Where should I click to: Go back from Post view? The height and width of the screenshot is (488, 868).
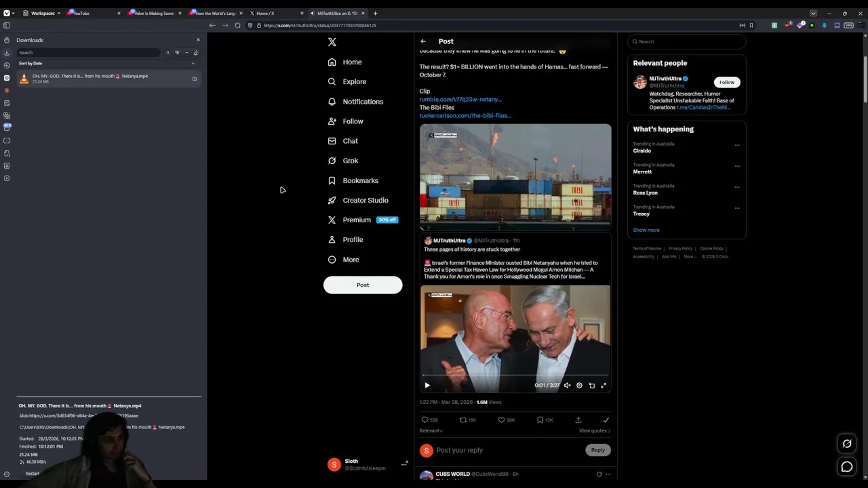[423, 41]
